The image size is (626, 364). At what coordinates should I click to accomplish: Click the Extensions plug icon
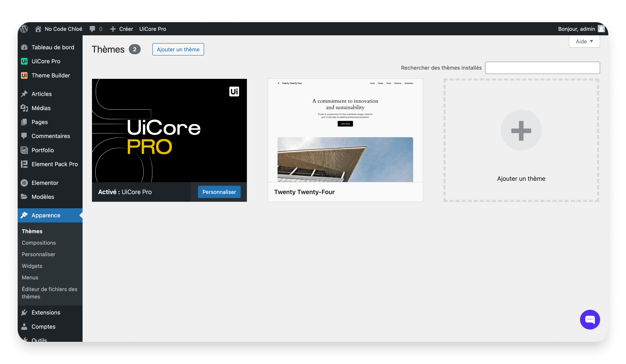24,313
